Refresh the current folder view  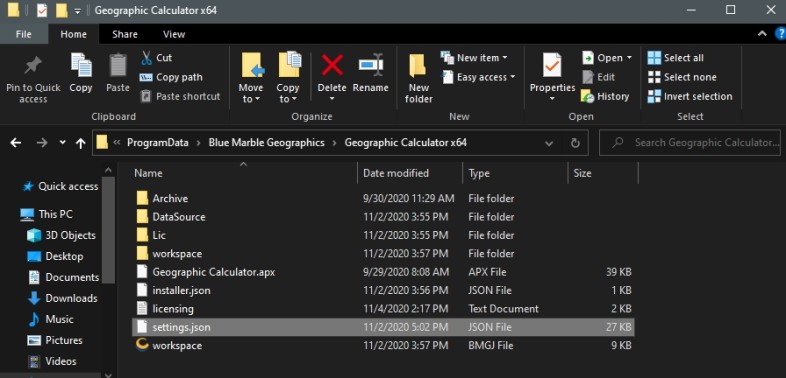point(575,143)
